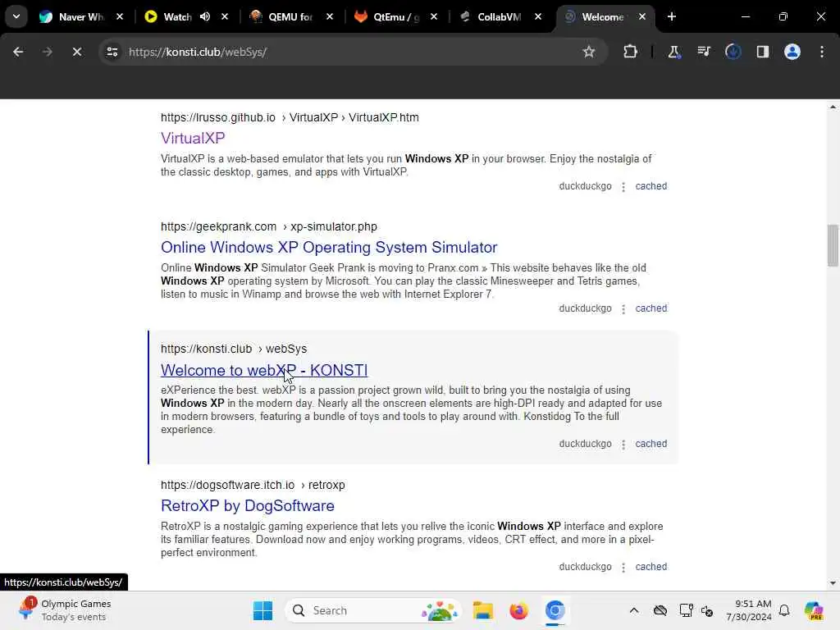Image resolution: width=840 pixels, height=630 pixels.
Task: Open options dots for VirtualXP result
Action: pyautogui.click(x=623, y=187)
